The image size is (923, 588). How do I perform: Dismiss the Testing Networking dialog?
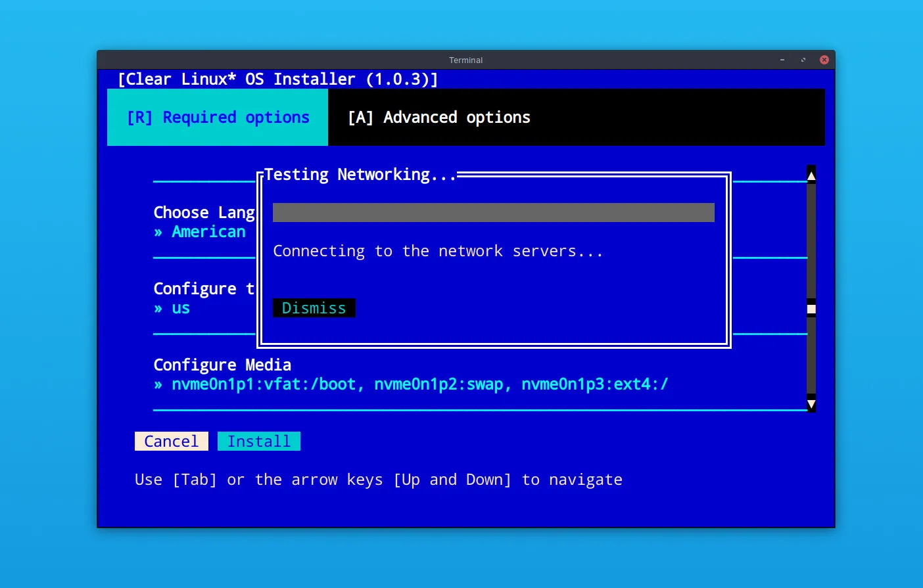(x=314, y=308)
